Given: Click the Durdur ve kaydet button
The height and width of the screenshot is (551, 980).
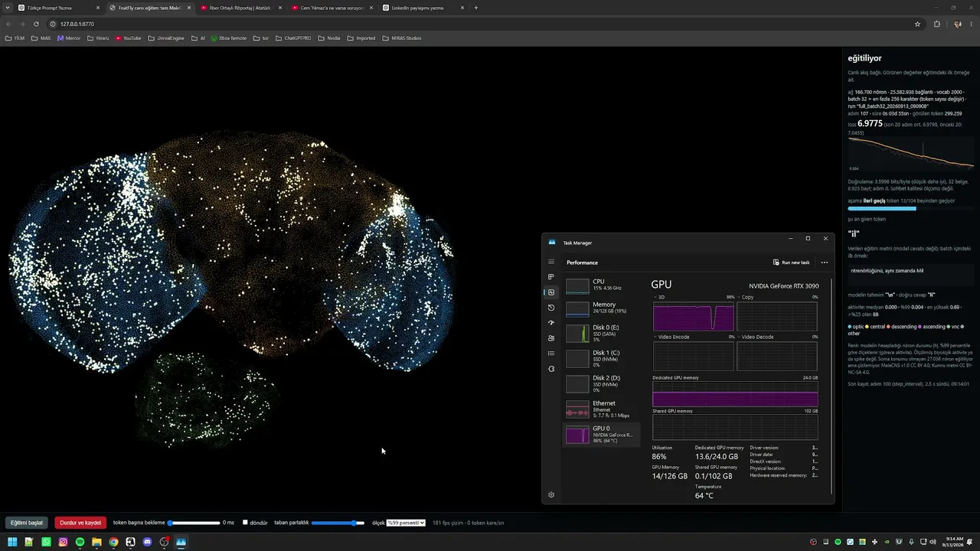Looking at the screenshot, I should pyautogui.click(x=80, y=523).
